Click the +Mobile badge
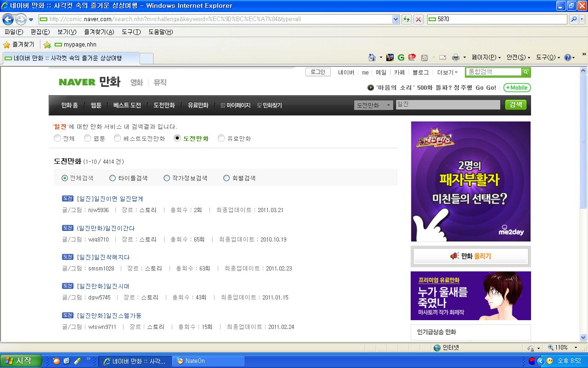This screenshot has height=368, width=588. pyautogui.click(x=517, y=87)
